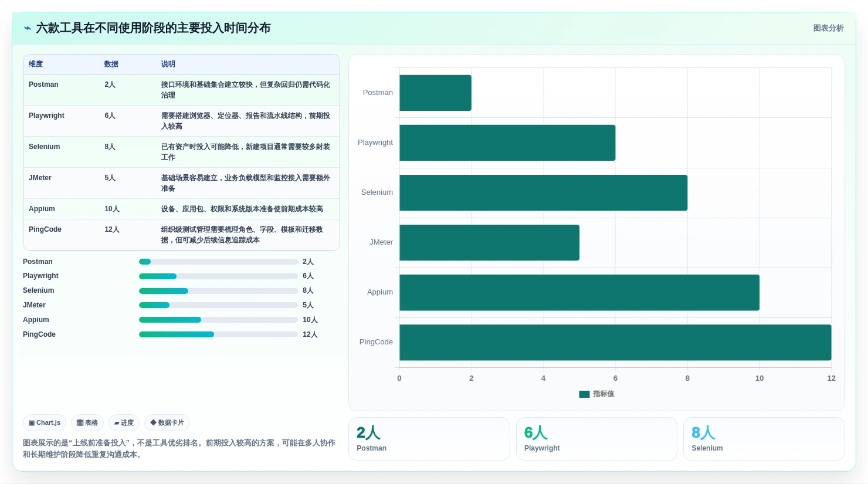
Task: Click the Playwright bar in the chart
Action: click(507, 143)
